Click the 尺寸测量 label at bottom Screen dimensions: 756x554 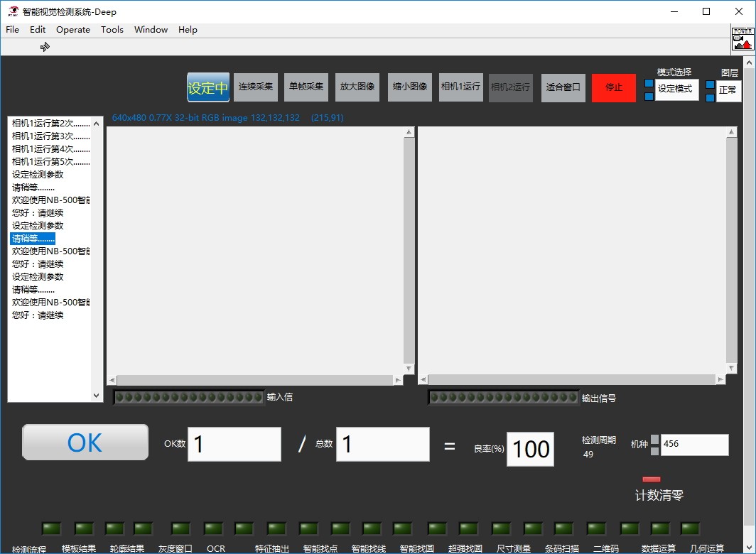coord(514,549)
